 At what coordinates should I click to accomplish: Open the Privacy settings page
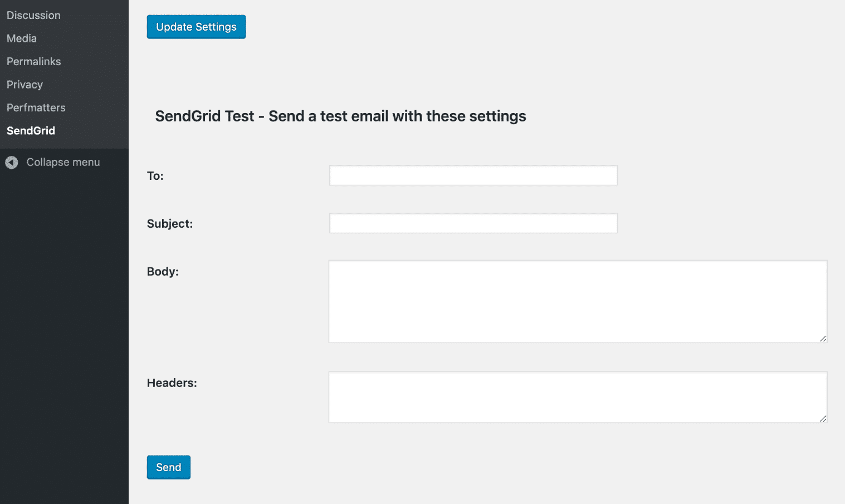pos(25,84)
